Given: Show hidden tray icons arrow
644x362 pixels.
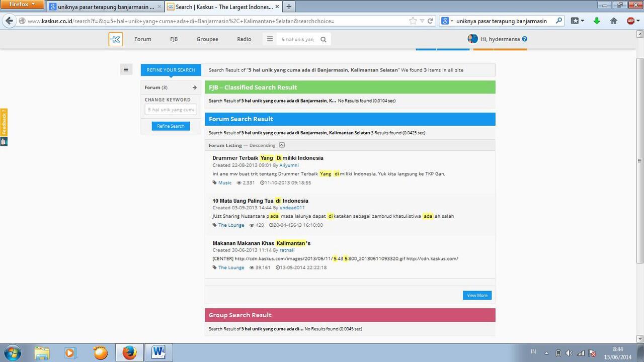Looking at the screenshot, I should point(547,353).
